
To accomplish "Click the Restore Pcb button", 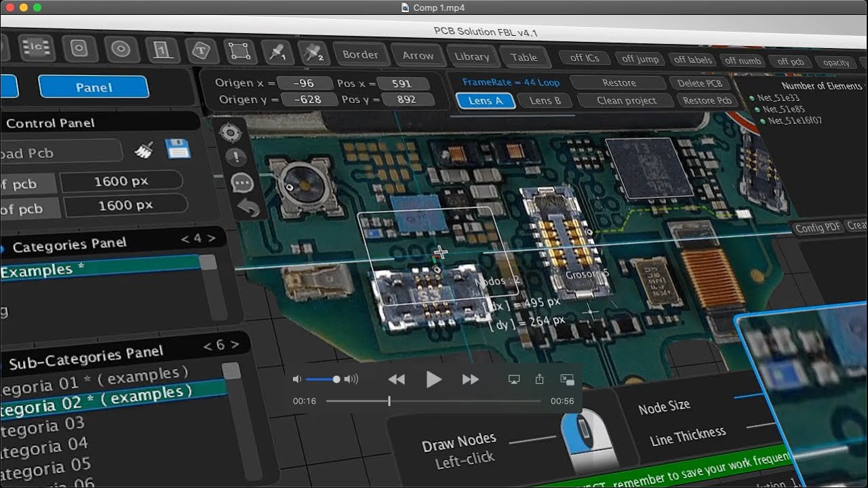I will click(x=707, y=100).
